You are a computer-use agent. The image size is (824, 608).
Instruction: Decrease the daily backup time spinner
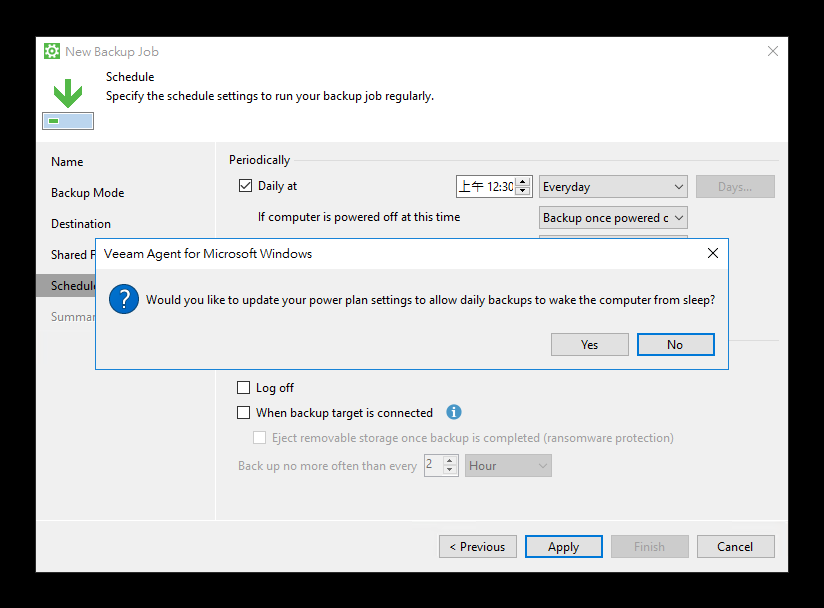522,191
